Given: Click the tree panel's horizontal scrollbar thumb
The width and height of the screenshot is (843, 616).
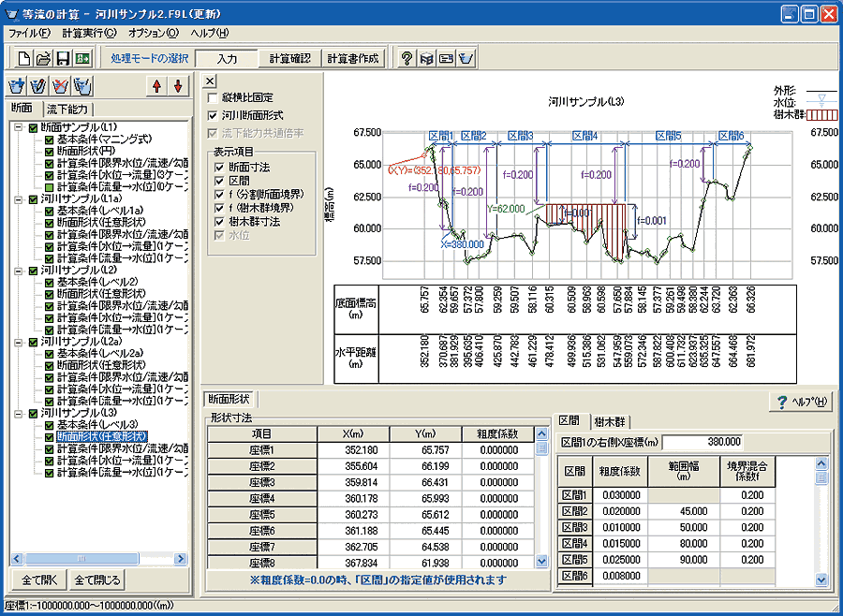Looking at the screenshot, I should pos(81,559).
